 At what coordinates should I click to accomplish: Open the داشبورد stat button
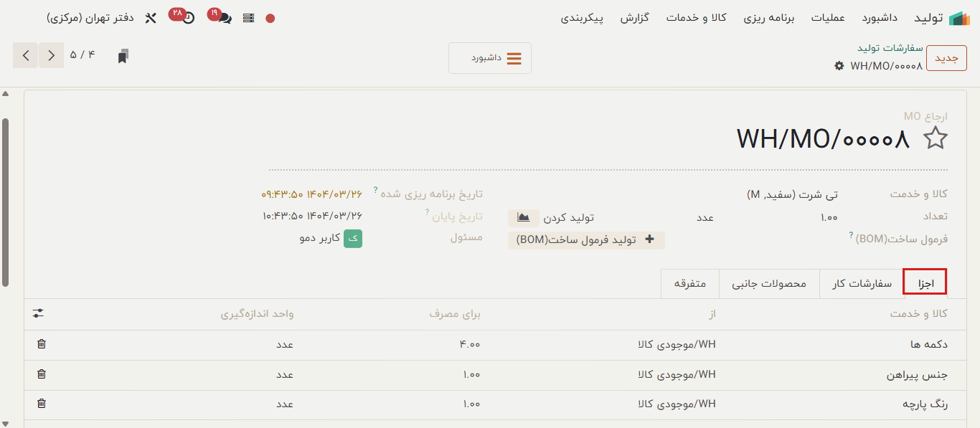pos(490,58)
